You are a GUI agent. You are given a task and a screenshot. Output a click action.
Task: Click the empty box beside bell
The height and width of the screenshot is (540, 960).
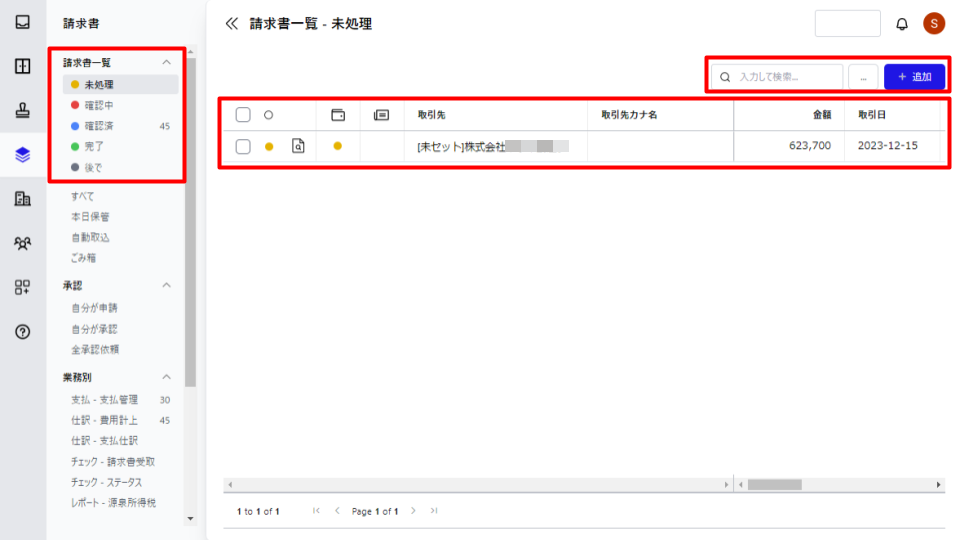(847, 23)
